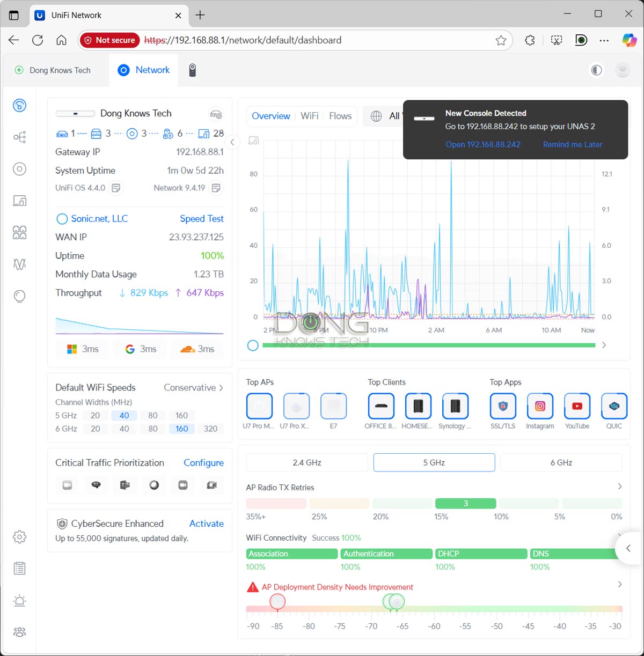This screenshot has width=644, height=656.
Task: Click the Sonic.net, LLC ISP link
Action: (x=99, y=219)
